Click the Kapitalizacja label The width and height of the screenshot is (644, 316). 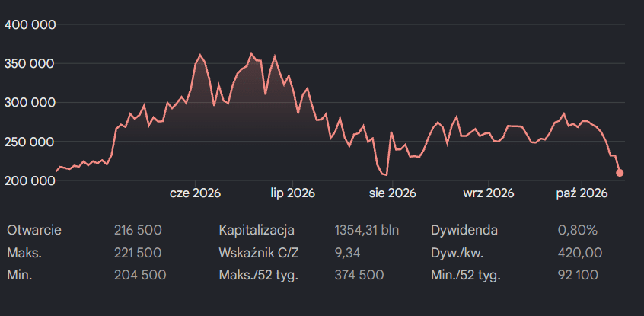(257, 230)
